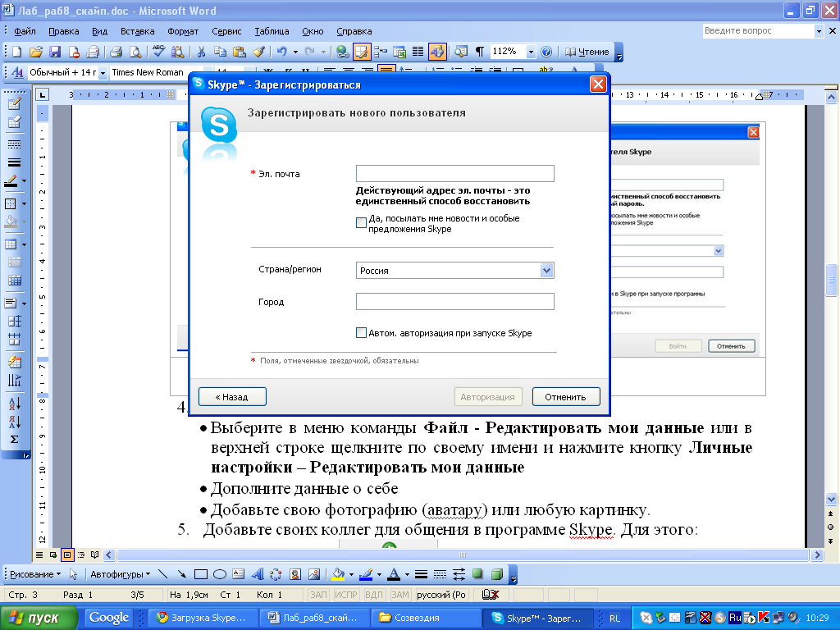The image size is (840, 630).
Task: Cancel Skype registration with Отменить
Action: [x=566, y=397]
